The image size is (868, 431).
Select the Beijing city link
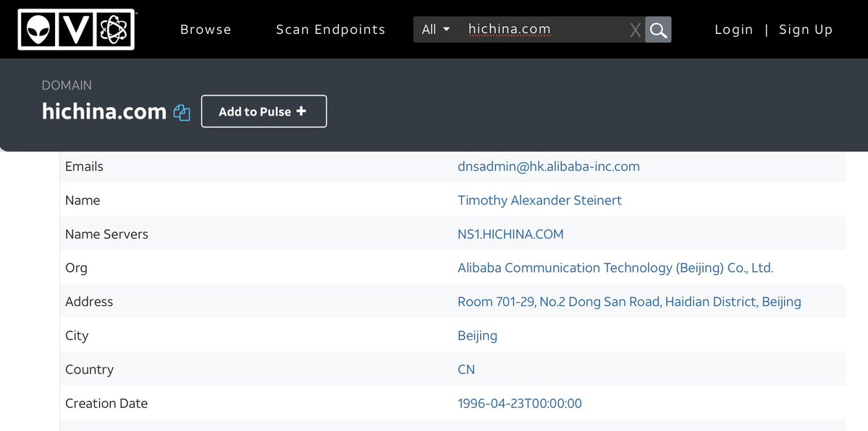[477, 336]
